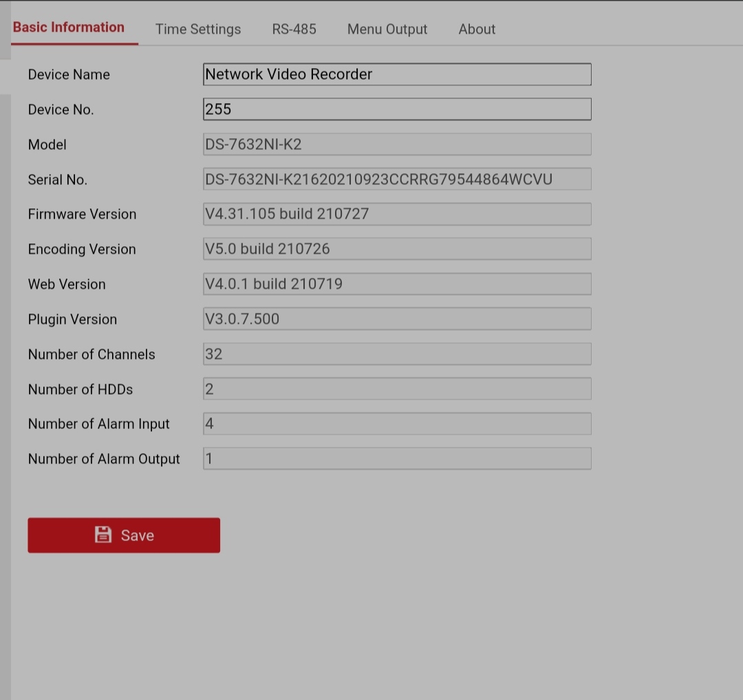The image size is (743, 700).
Task: Select the Basic Information tab
Action: (69, 28)
